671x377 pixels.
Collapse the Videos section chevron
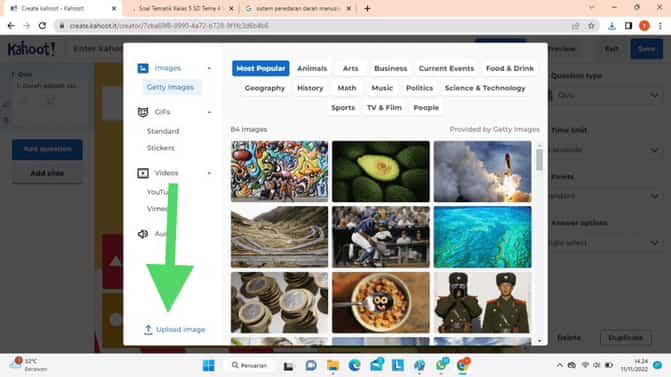point(209,173)
